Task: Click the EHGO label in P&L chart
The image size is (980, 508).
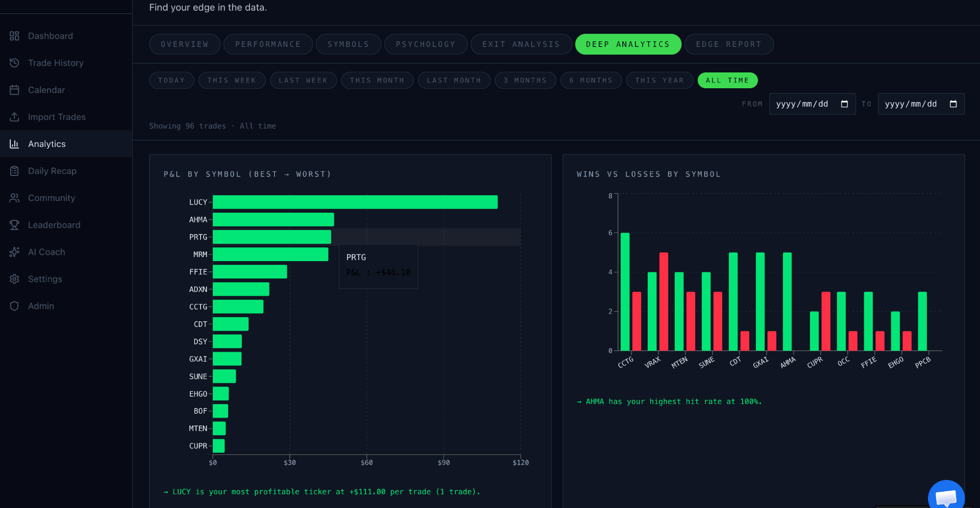Action: [x=198, y=394]
